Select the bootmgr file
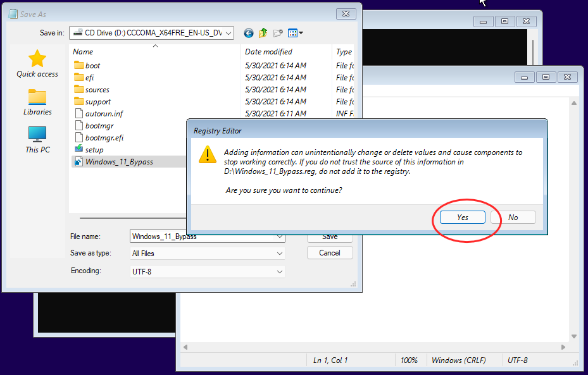The height and width of the screenshot is (375, 588). 94,125
